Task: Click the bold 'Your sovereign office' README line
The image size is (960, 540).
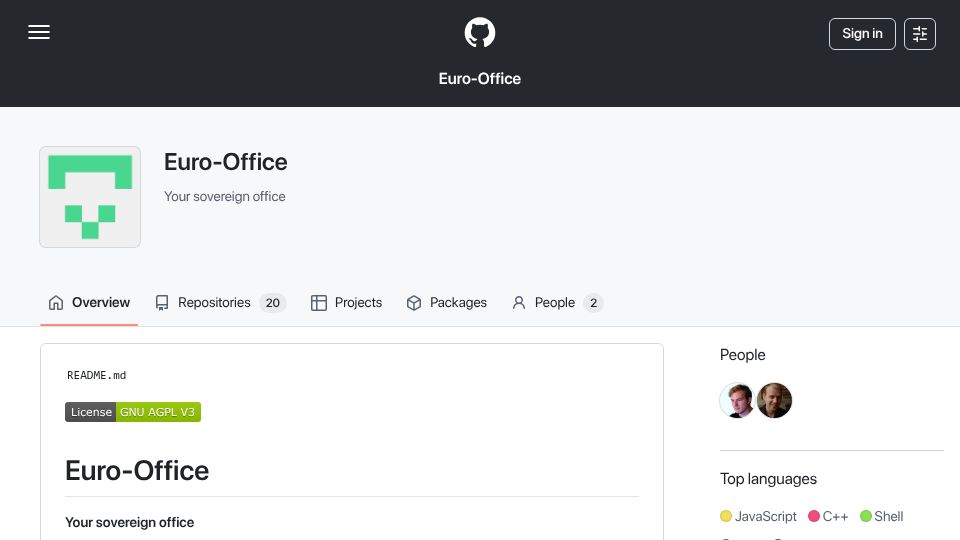Action: click(x=130, y=522)
